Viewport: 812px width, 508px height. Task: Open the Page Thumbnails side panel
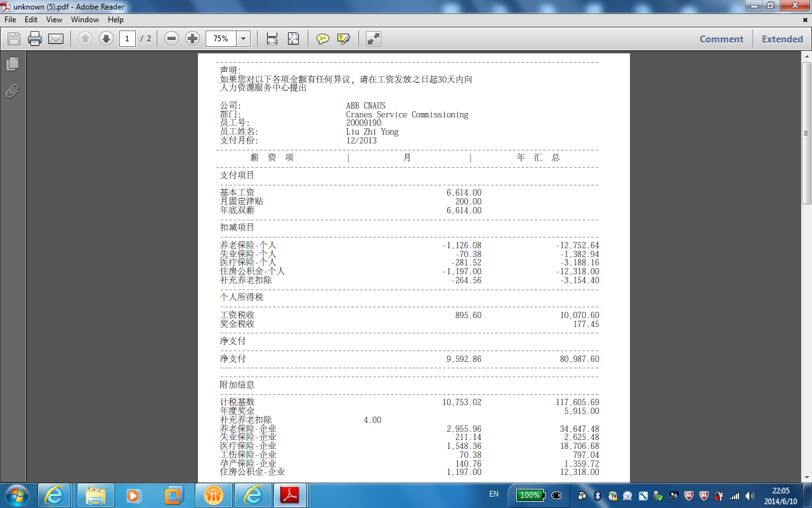12,64
